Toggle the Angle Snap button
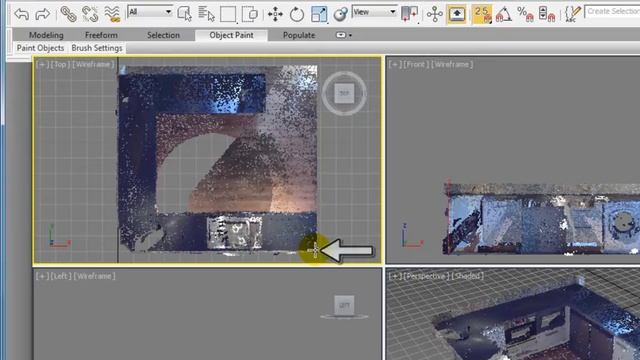 tap(504, 14)
